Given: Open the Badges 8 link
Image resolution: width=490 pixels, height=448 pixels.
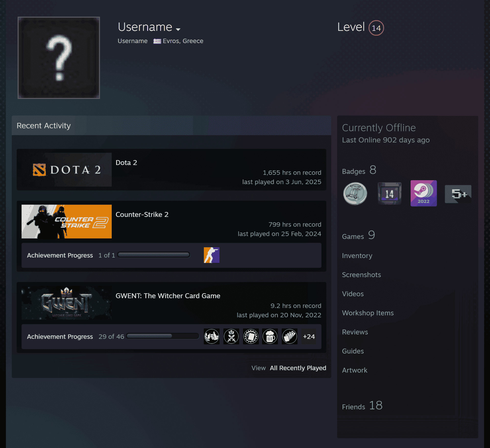Looking at the screenshot, I should click(359, 170).
